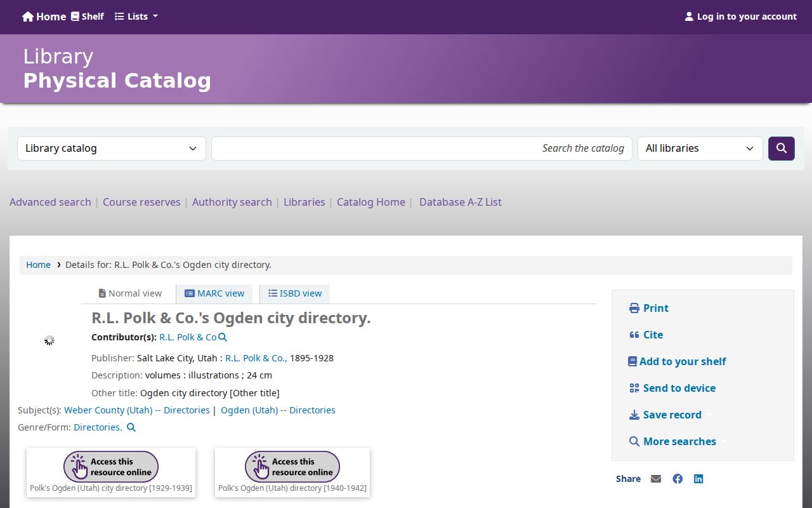The width and height of the screenshot is (812, 508).
Task: Focus the Search the catalog input
Action: [x=422, y=149]
